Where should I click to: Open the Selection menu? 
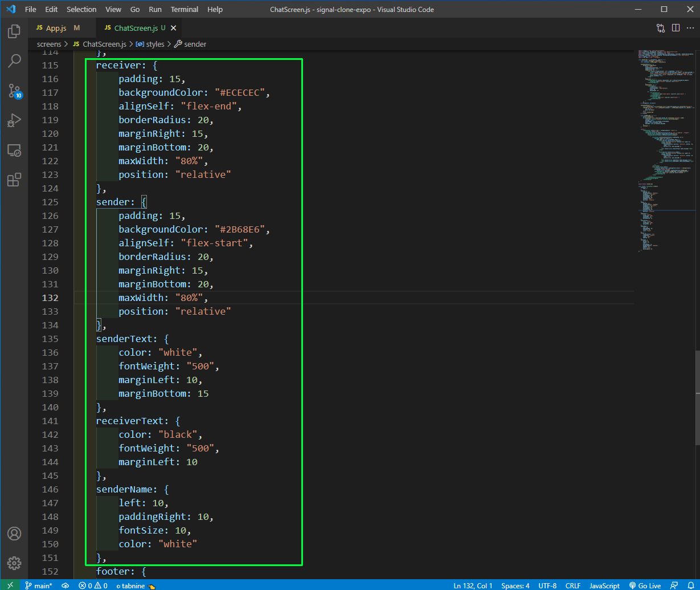[81, 10]
